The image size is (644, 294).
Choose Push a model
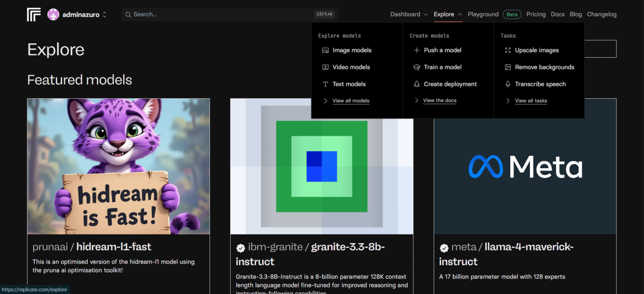click(x=443, y=50)
